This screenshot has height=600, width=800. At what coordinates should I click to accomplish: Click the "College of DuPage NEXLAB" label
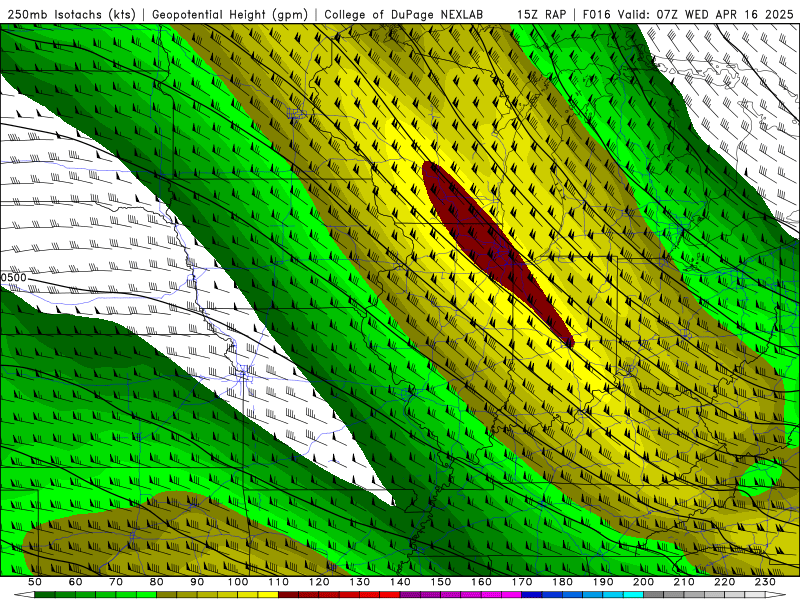tap(403, 14)
